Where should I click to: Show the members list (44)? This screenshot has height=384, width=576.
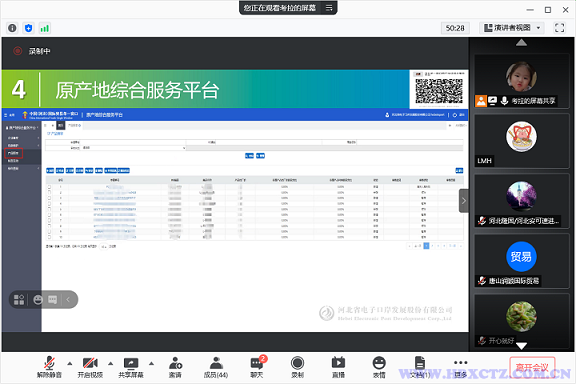216,367
